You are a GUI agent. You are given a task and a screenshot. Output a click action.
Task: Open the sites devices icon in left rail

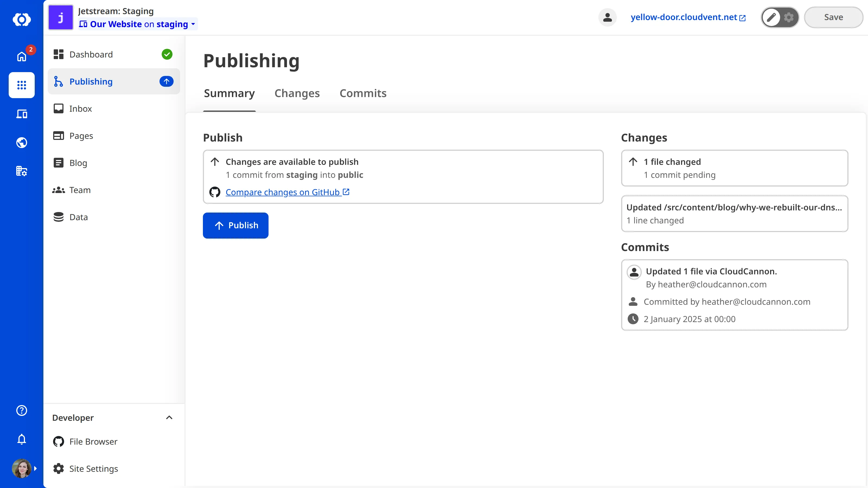[x=22, y=114]
